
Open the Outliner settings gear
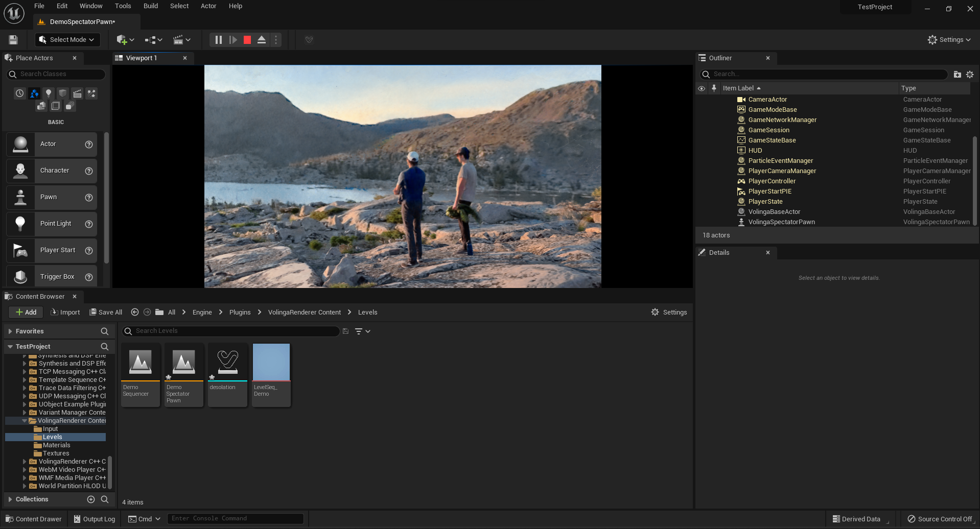[970, 75]
